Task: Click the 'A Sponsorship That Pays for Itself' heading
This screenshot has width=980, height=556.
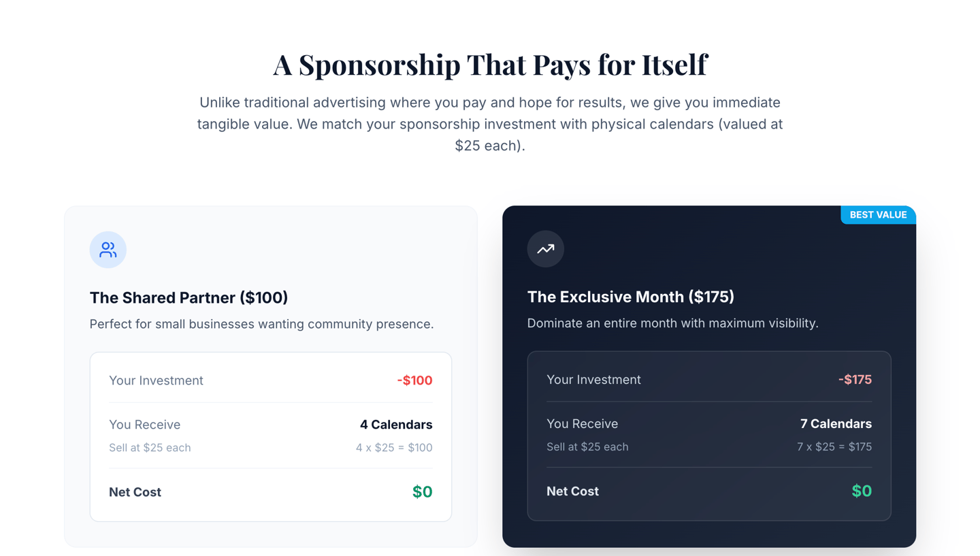Action: click(490, 65)
